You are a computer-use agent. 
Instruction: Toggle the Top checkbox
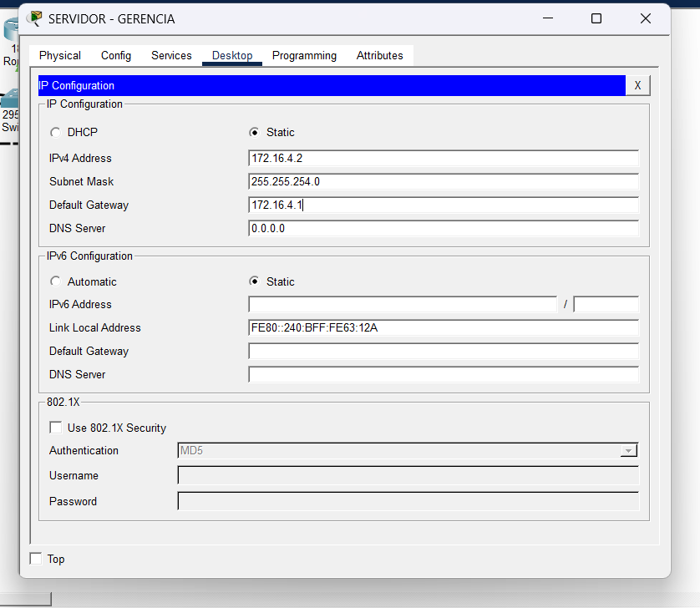[36, 559]
